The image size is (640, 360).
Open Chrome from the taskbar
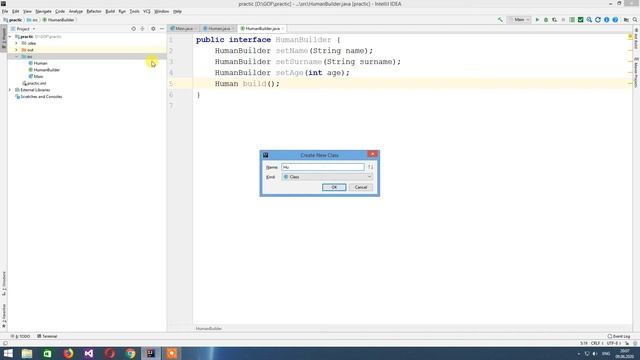(x=131, y=353)
